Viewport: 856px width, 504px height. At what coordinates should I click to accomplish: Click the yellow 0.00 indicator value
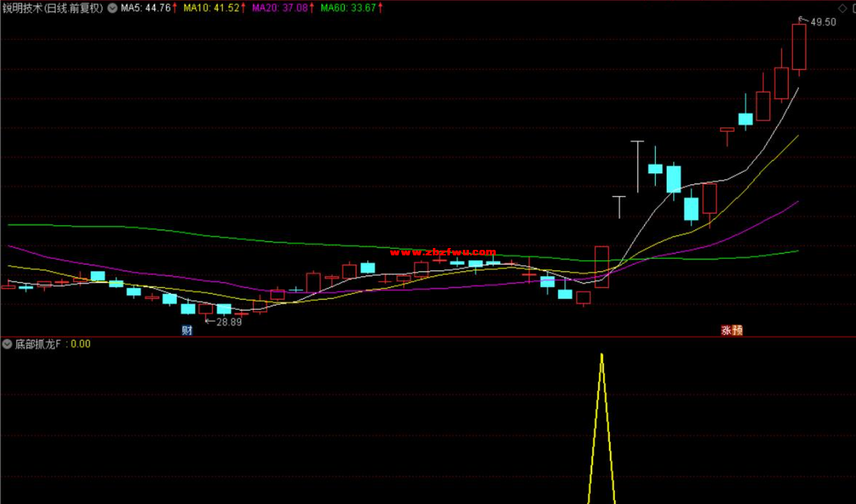pyautogui.click(x=80, y=344)
